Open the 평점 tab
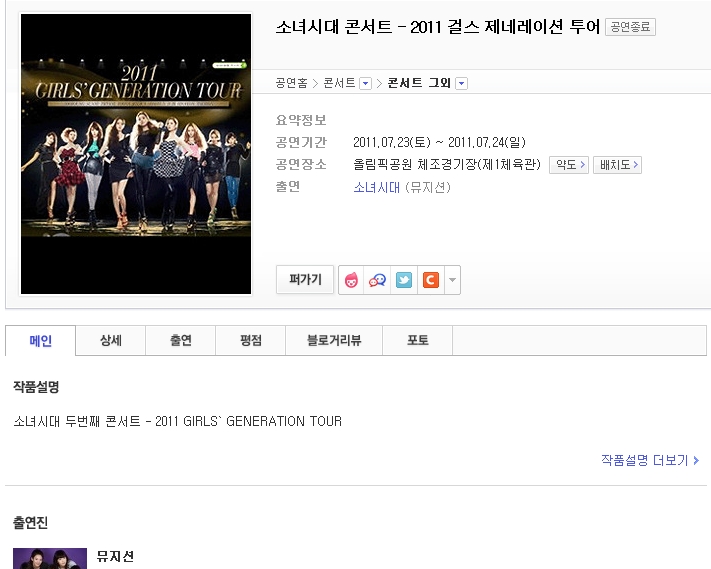 tap(250, 340)
